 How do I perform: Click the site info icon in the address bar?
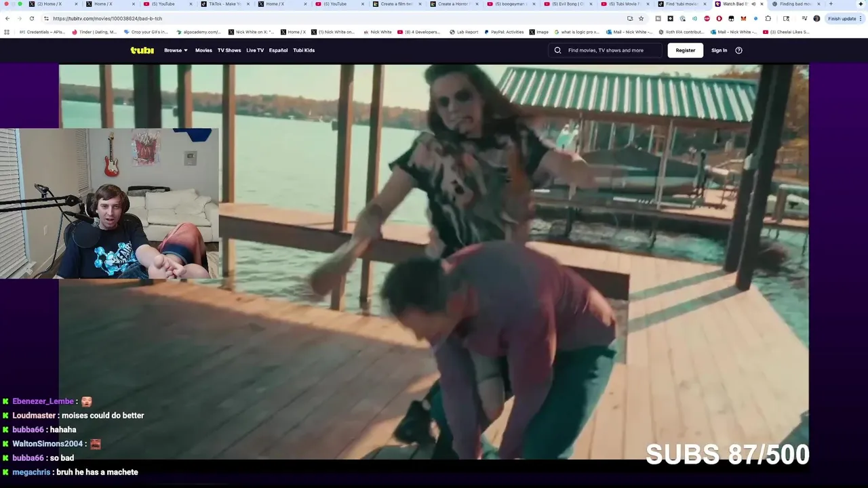pyautogui.click(x=46, y=18)
